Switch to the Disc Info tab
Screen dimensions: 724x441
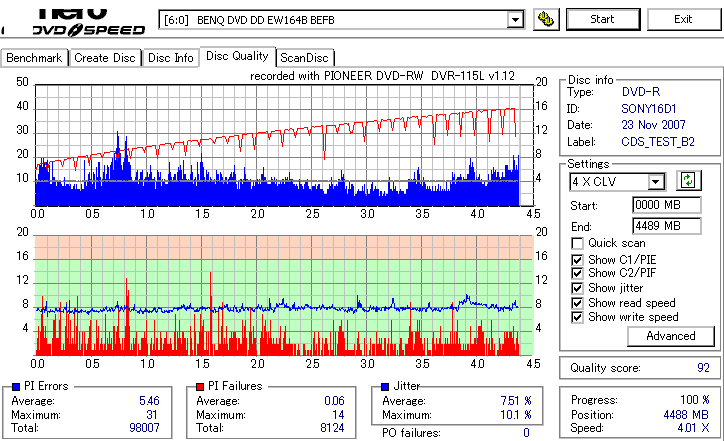point(170,58)
